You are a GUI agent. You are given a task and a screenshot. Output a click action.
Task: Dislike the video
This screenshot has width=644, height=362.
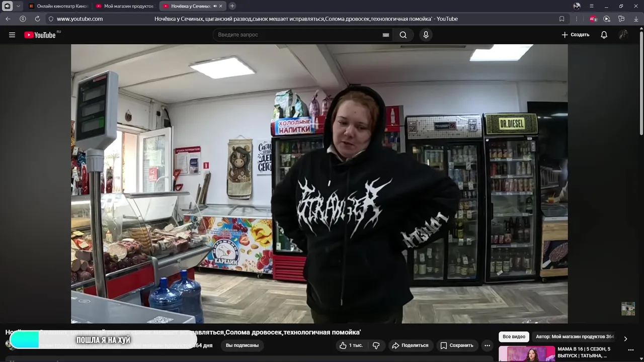click(376, 345)
